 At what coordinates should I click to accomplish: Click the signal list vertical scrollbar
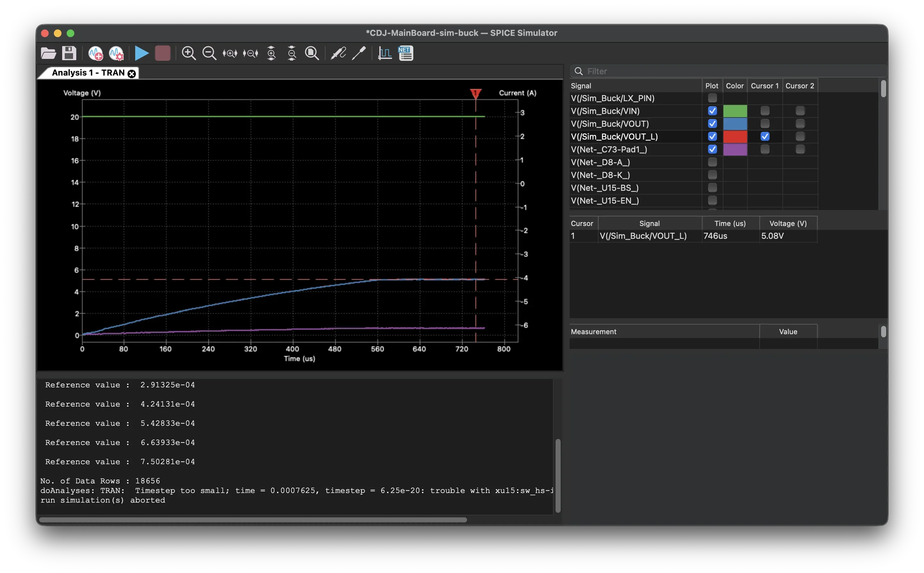click(883, 89)
